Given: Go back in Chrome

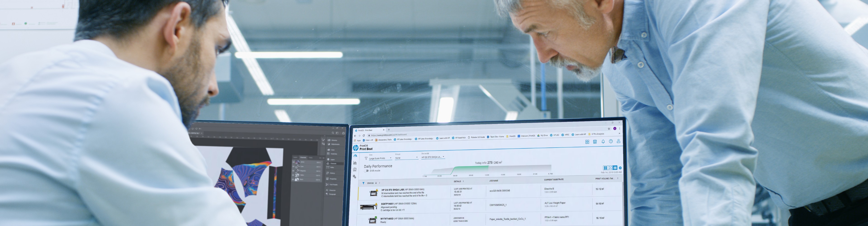Looking at the screenshot, I should [355, 136].
